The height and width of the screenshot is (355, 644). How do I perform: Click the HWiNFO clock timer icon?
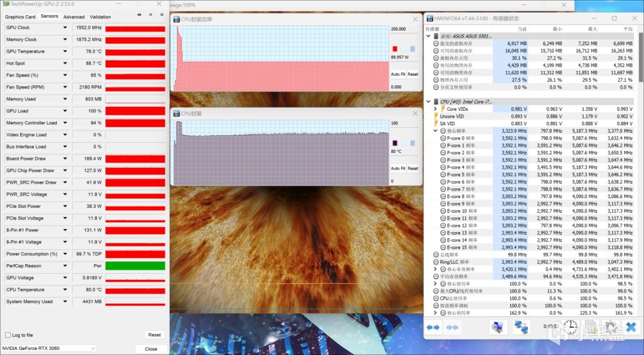570,327
